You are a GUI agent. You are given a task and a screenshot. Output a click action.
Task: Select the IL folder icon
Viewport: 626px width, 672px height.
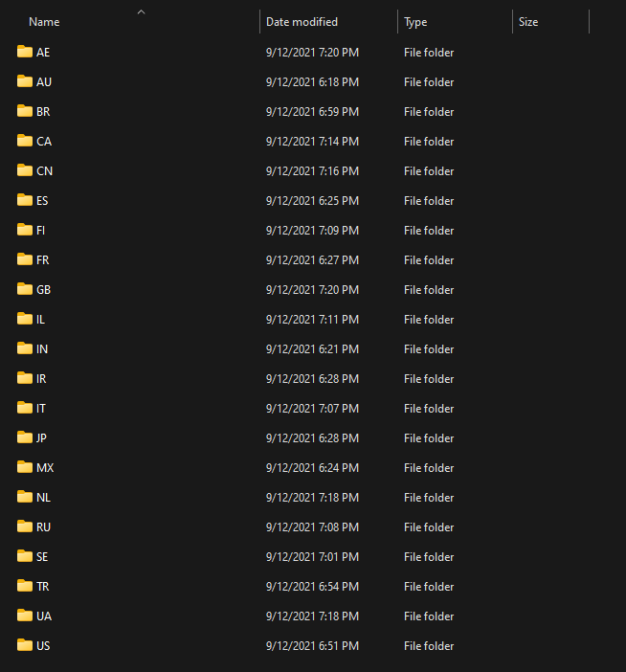click(x=25, y=319)
